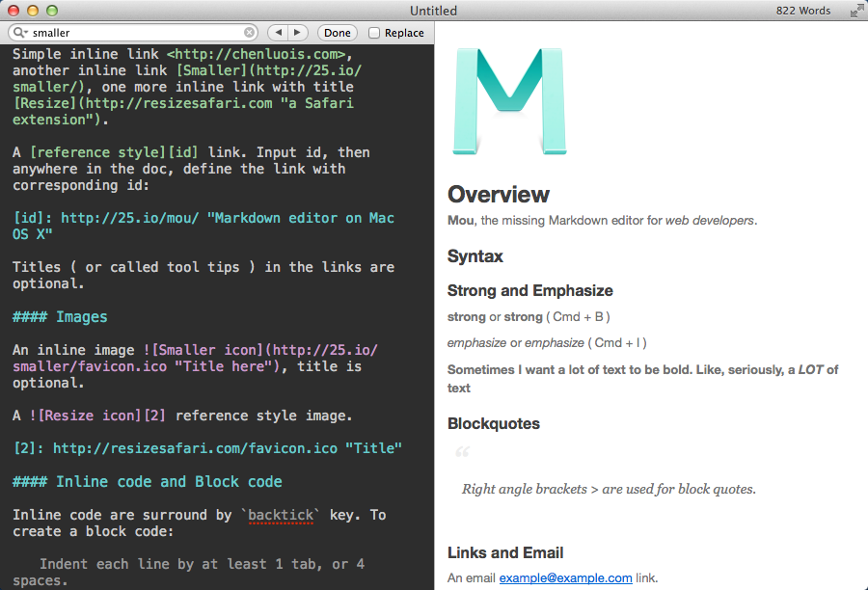Click the '[reference style][id]' text in editor
This screenshot has width=868, height=590.
pos(114,152)
